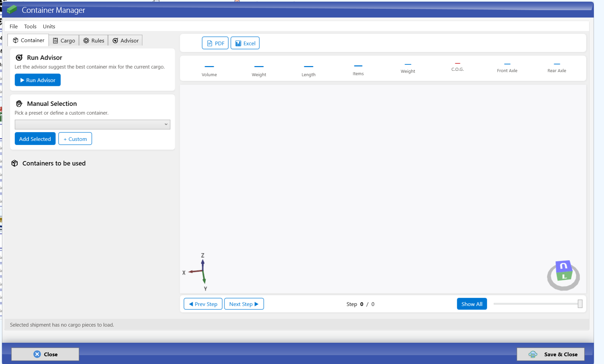
Task: Export report with the Excel button
Action: (x=245, y=43)
